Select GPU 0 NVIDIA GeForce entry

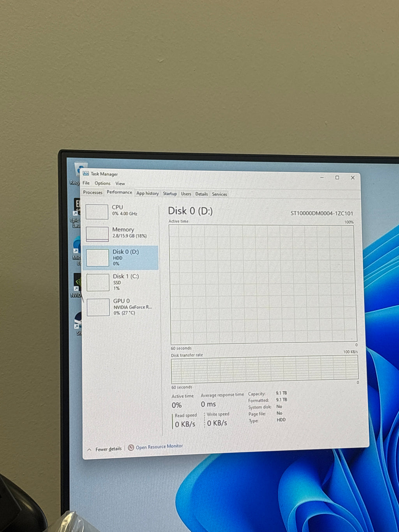pos(122,307)
